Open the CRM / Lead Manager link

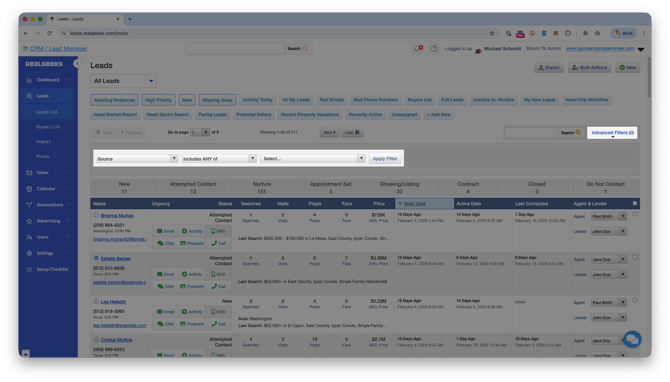[59, 49]
